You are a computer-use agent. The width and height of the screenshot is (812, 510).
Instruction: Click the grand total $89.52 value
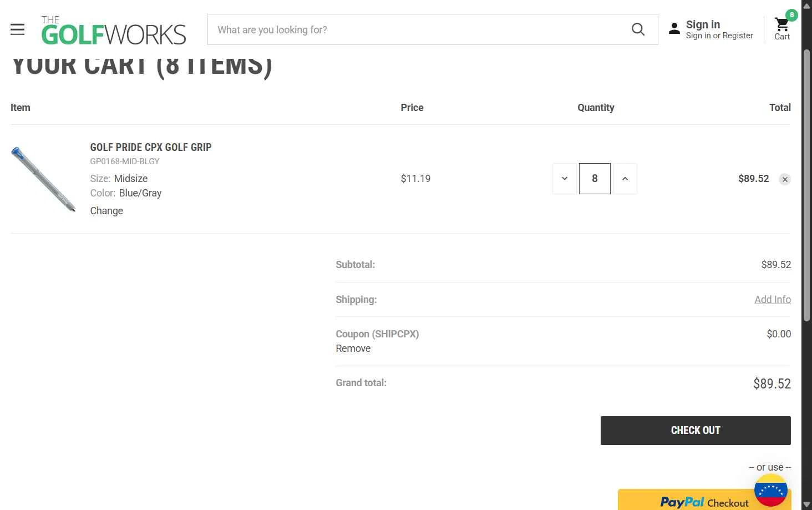772,383
